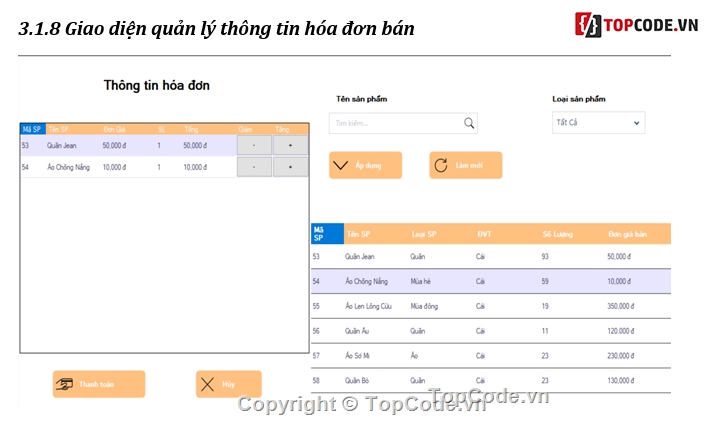This screenshot has width=722, height=425.
Task: Click stock quantity 11 cell
Action: (x=545, y=331)
